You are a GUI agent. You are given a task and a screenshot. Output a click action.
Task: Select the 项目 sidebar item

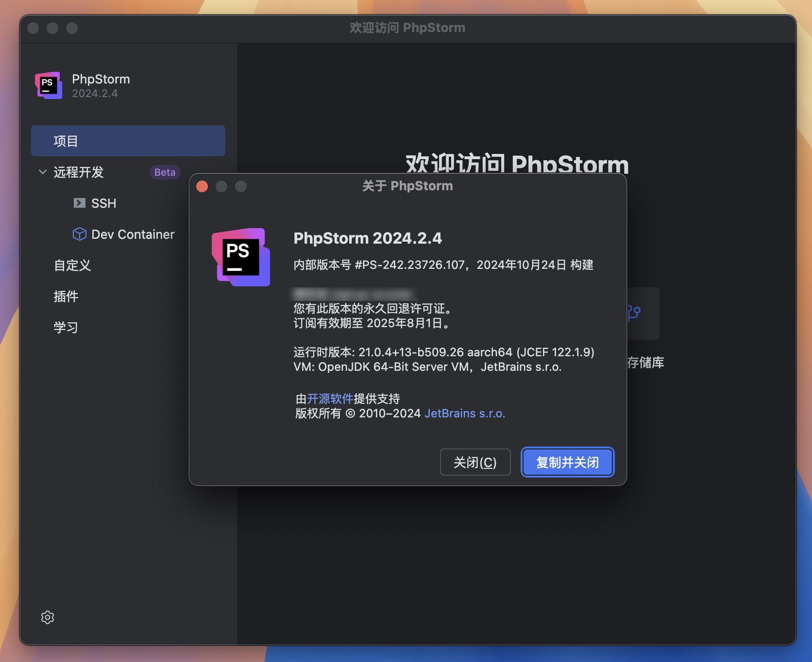(128, 141)
